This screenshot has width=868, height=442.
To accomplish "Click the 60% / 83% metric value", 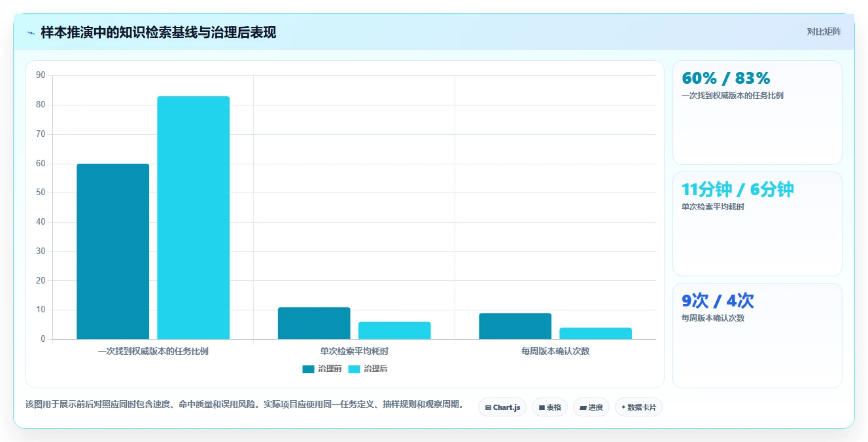I will coord(726,79).
